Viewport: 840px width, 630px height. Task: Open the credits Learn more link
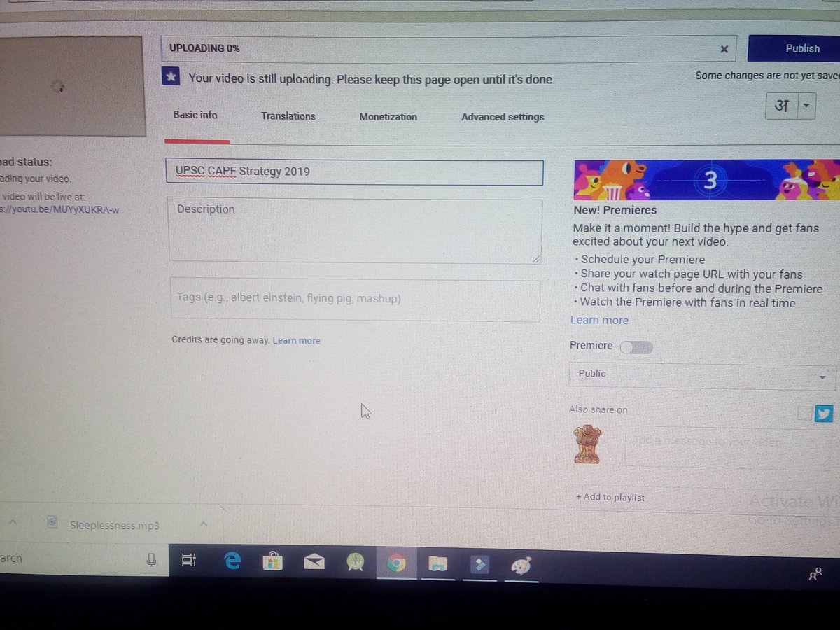coord(296,341)
